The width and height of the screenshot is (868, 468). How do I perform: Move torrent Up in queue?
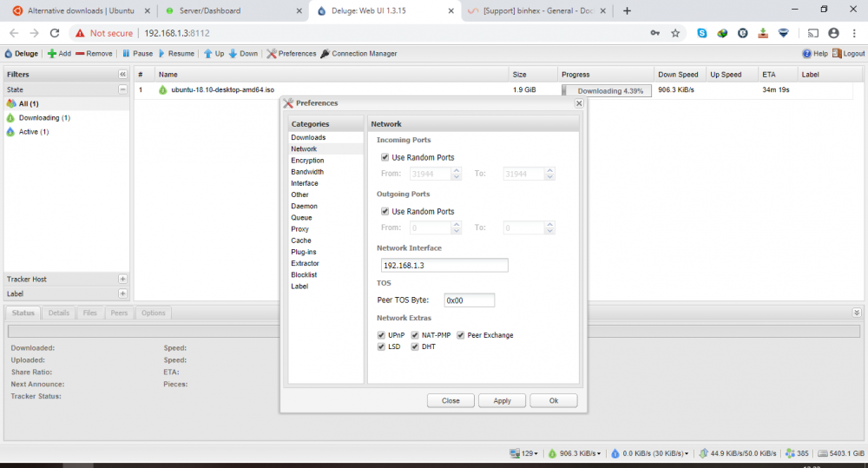click(x=214, y=54)
